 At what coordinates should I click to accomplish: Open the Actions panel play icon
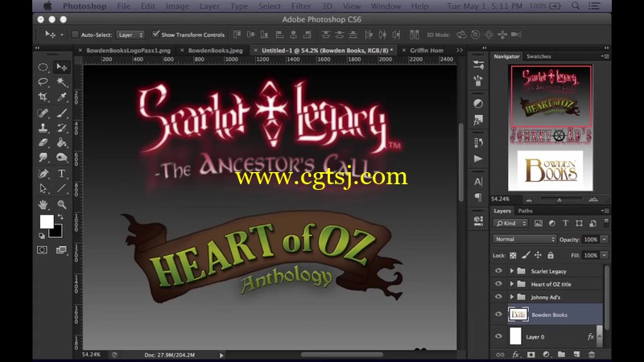click(x=478, y=158)
